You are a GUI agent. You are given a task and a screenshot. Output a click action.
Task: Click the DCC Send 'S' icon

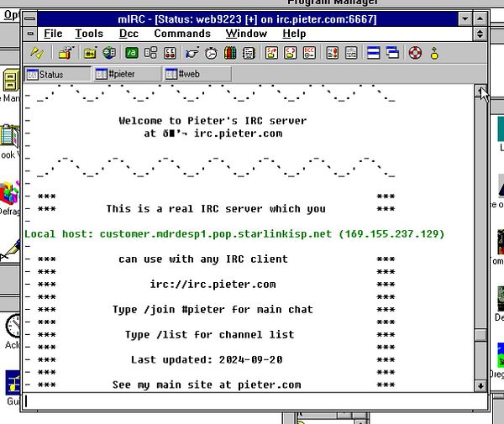click(271, 53)
